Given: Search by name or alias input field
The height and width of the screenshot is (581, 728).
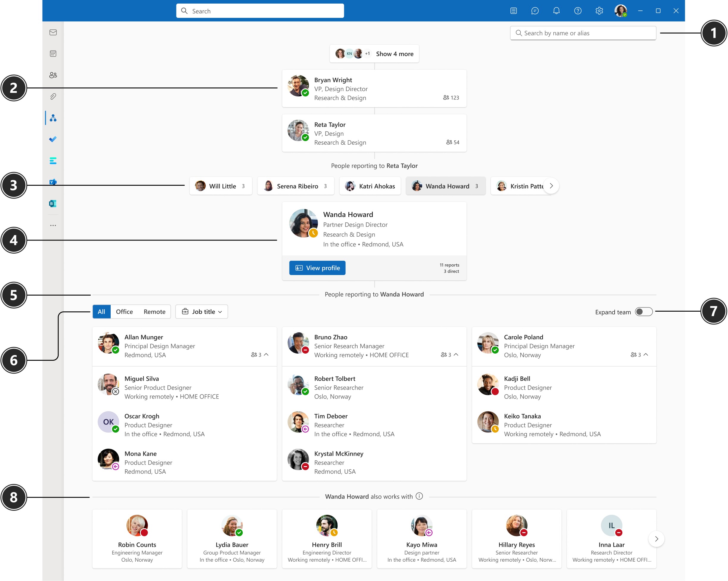Looking at the screenshot, I should 583,33.
